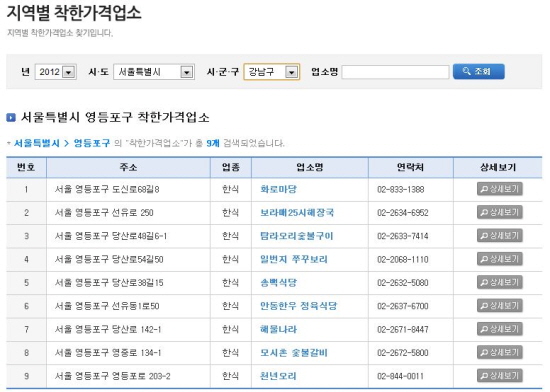Open the 화로마당 business link
The image size is (550, 392).
(279, 189)
